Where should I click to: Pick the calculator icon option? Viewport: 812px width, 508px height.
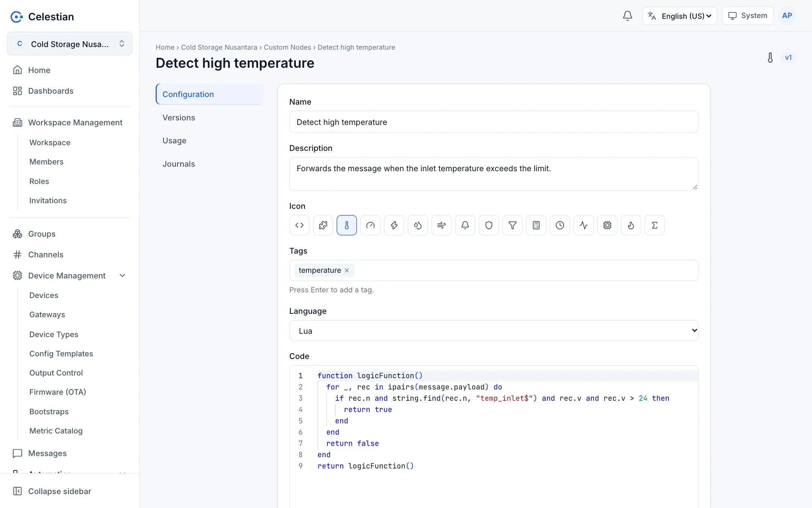(536, 225)
